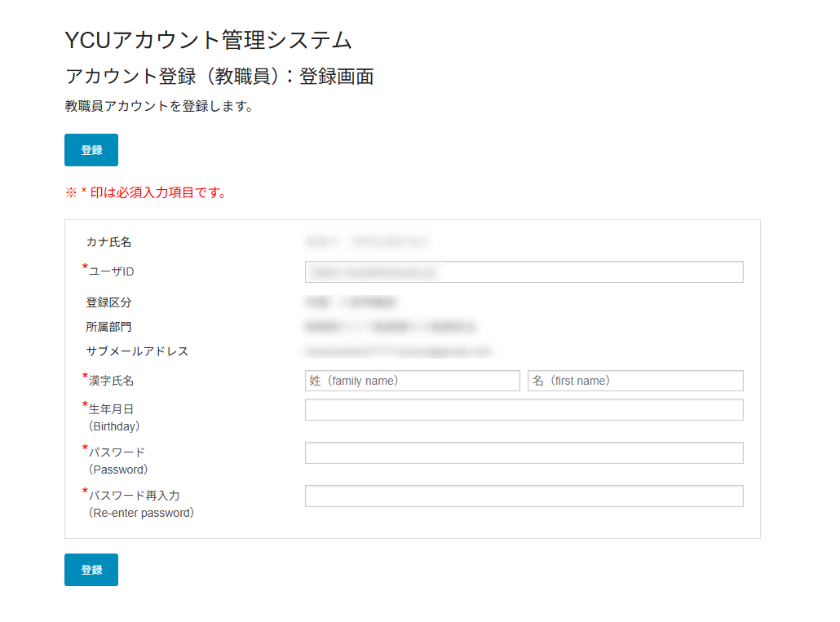Click the bottom 登録 button

(x=91, y=570)
